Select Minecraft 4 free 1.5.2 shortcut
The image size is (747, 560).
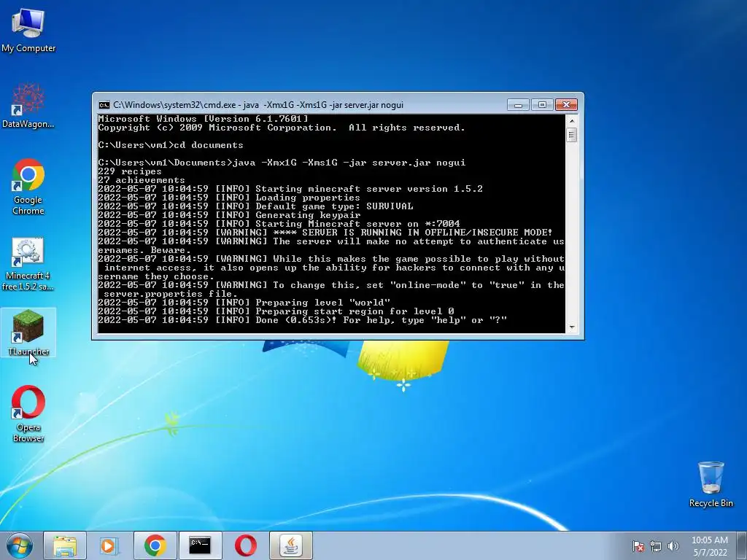point(28,264)
